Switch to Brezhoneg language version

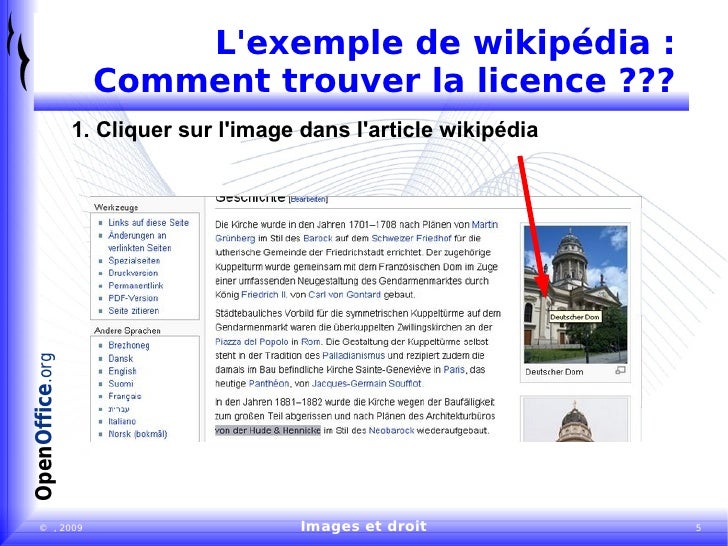coord(129,346)
